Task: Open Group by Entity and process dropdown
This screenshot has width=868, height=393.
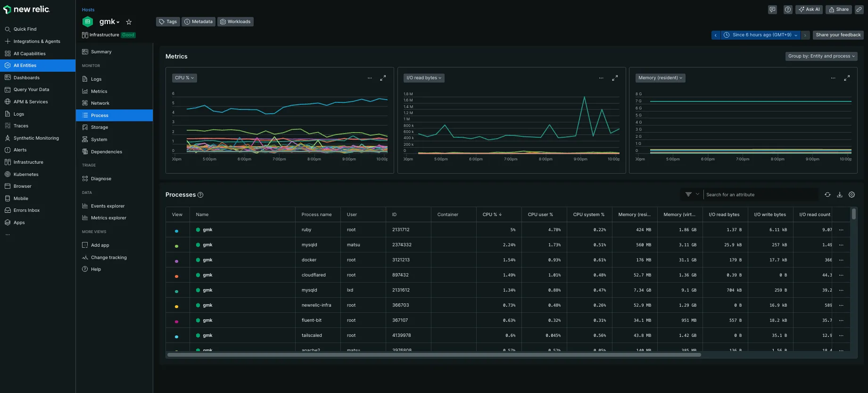Action: (x=821, y=56)
